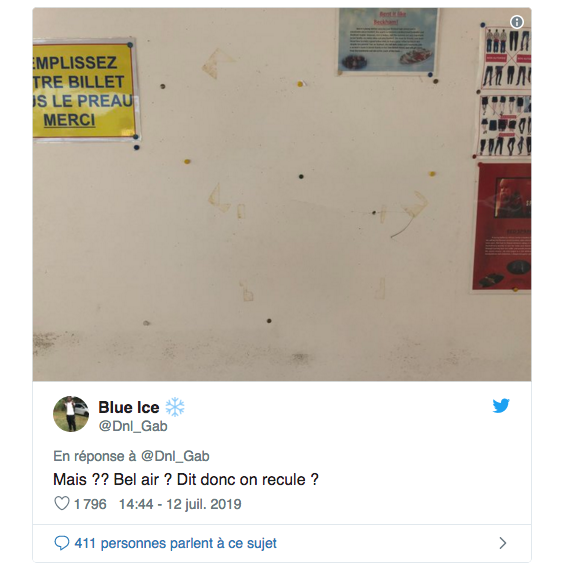Click the Beckham poster in the photo
Image resolution: width=567 pixels, height=576 pixels.
(388, 41)
